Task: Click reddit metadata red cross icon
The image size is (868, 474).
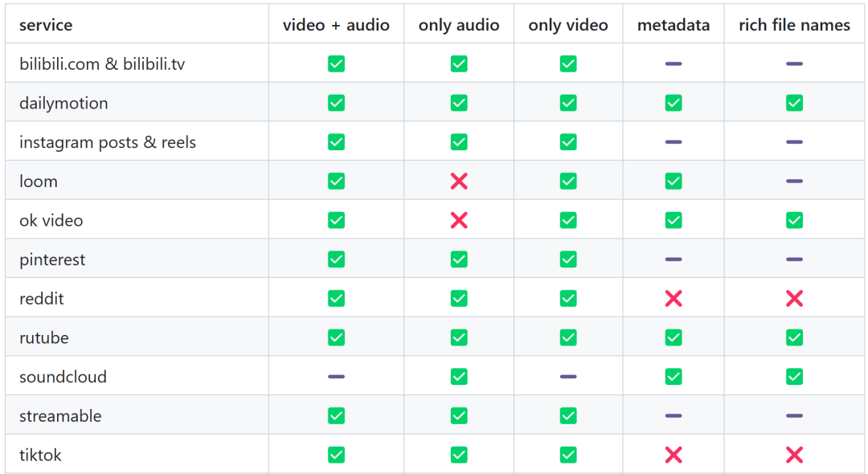Action: pos(674,299)
